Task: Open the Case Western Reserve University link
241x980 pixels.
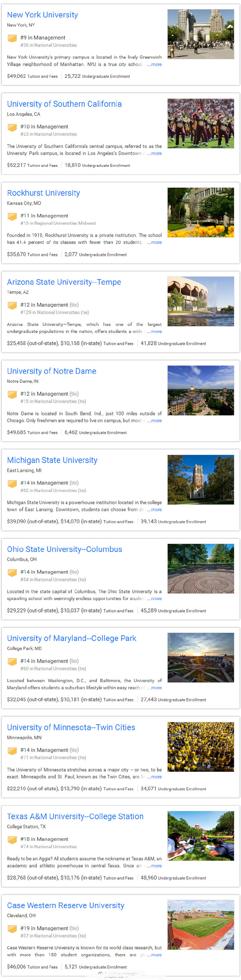Action: point(66,906)
